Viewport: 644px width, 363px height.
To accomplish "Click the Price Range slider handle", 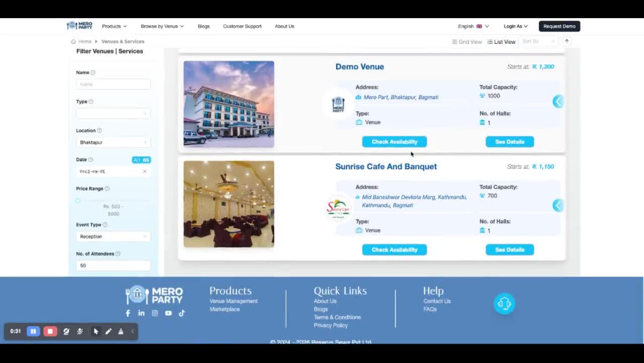I will click(78, 201).
